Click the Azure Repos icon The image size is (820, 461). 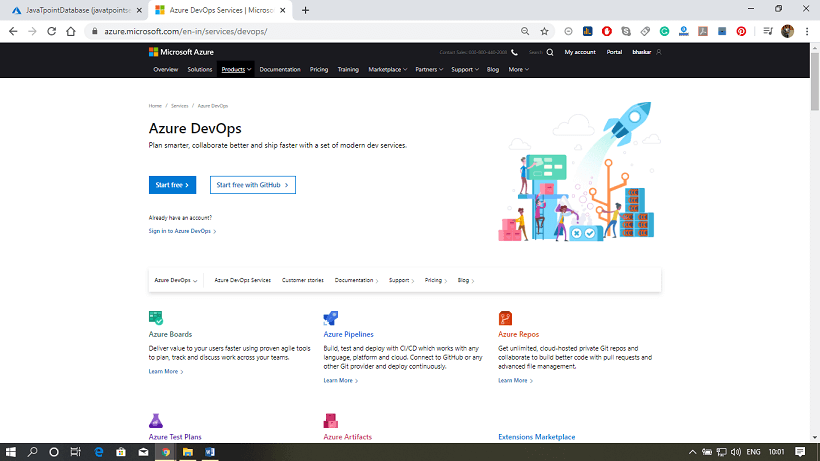pos(505,318)
